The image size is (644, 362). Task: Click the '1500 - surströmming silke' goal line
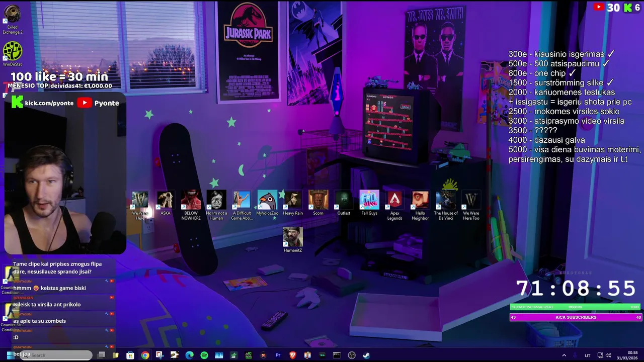point(561,82)
